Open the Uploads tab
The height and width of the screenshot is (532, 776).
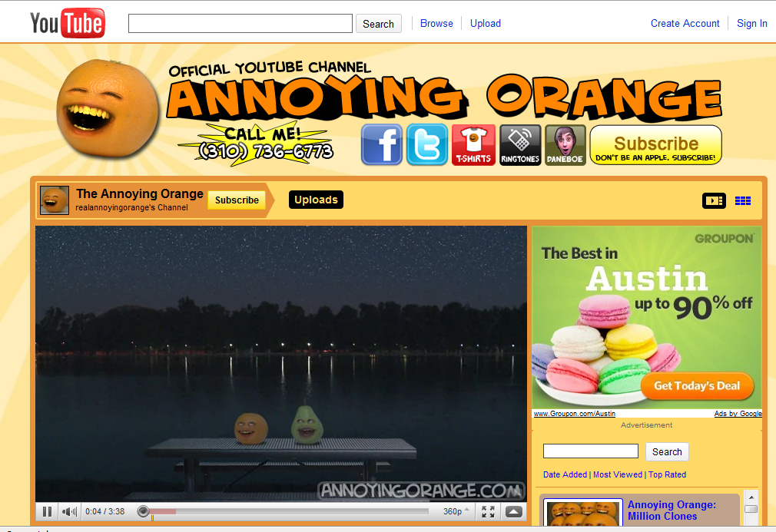coord(316,200)
